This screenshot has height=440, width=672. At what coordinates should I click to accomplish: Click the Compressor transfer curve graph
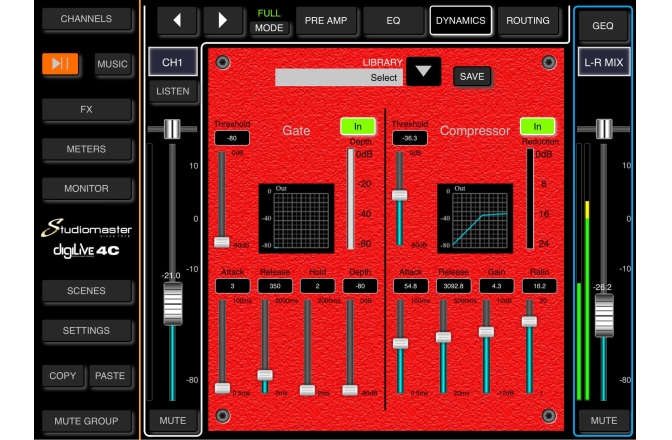[x=475, y=218]
